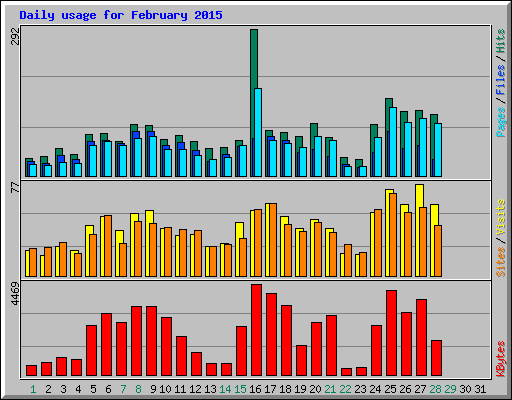The image size is (512, 400).
Task: Click the "Daily usage for February 2015" title
Action: pos(121,15)
